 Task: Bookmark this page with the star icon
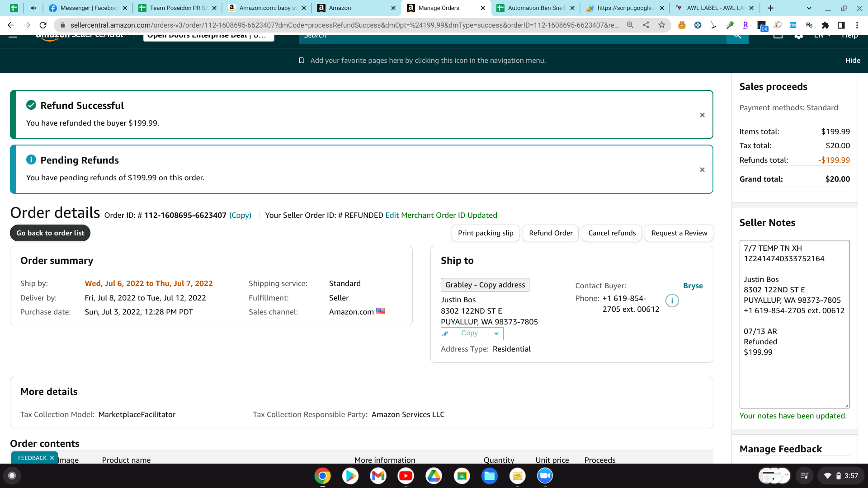[662, 25]
